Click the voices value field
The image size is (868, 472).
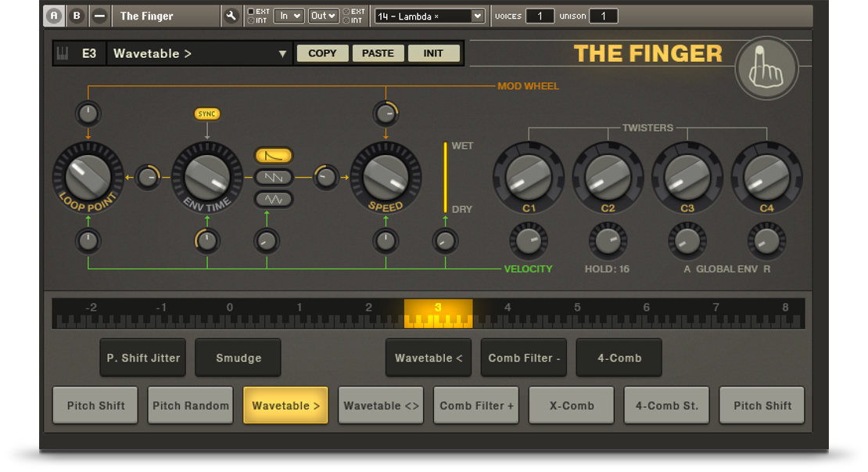point(540,16)
